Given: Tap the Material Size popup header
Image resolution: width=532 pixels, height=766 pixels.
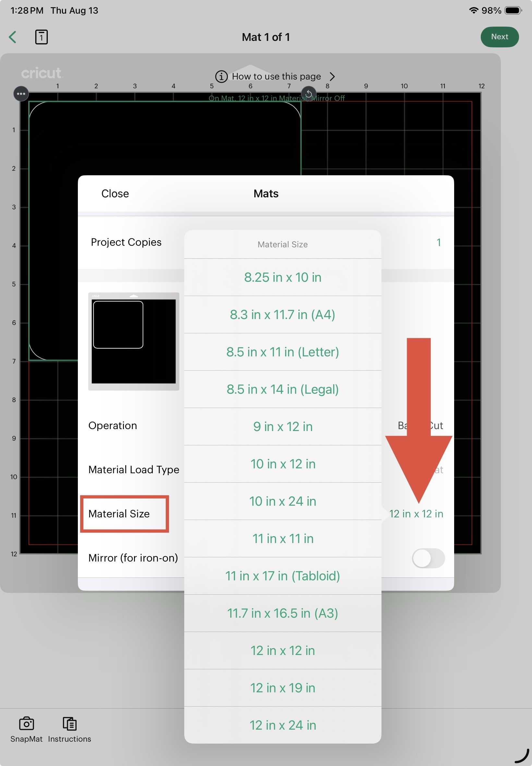Looking at the screenshot, I should click(283, 244).
